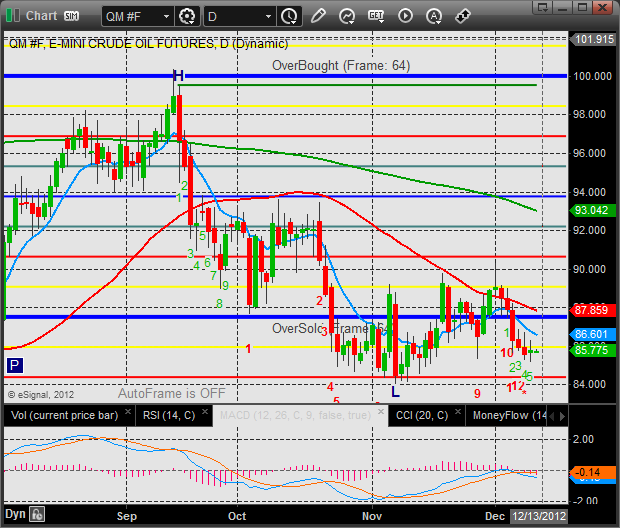This screenshot has width=620, height=528.
Task: Toggle the lock icon next to Dyn
Action: coord(37,515)
